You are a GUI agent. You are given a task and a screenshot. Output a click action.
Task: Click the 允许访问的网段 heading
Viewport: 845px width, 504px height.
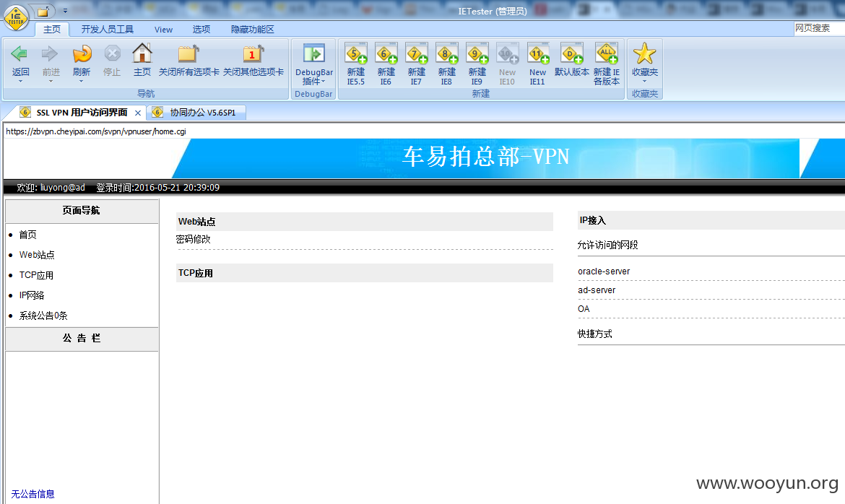tap(607, 245)
